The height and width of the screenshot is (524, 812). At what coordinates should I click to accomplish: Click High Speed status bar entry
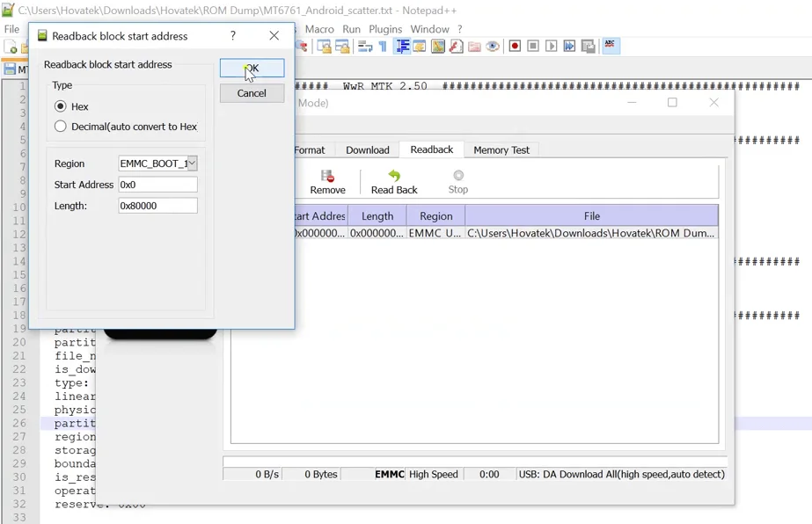(x=434, y=474)
